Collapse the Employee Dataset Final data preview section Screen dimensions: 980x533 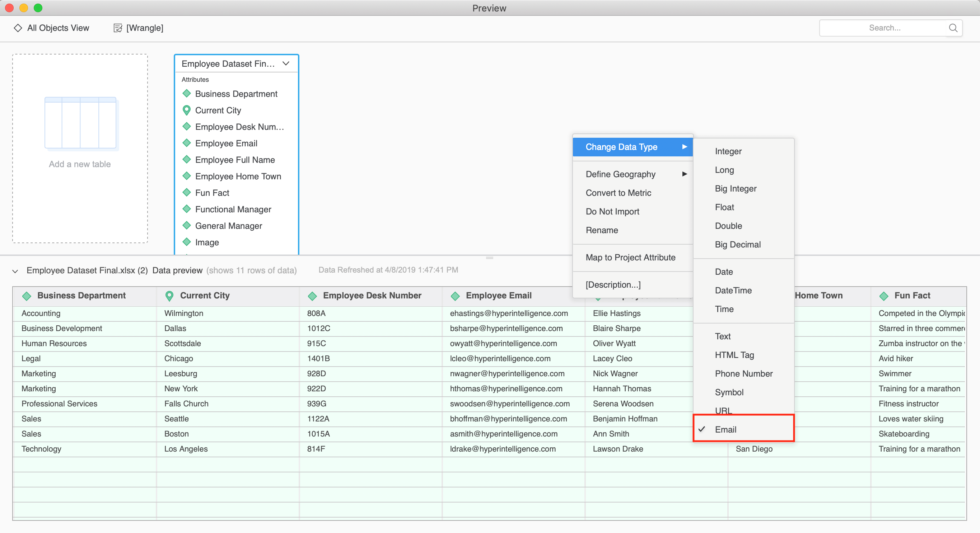[15, 271]
